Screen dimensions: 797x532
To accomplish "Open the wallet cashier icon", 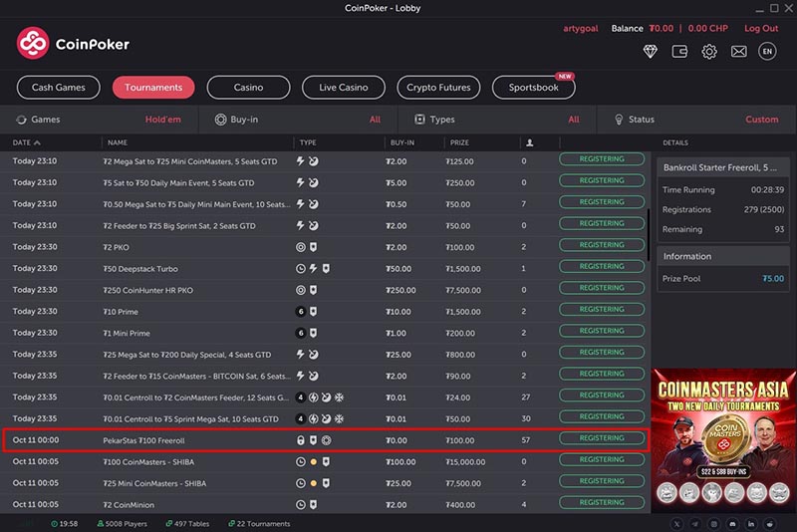I will [x=680, y=52].
